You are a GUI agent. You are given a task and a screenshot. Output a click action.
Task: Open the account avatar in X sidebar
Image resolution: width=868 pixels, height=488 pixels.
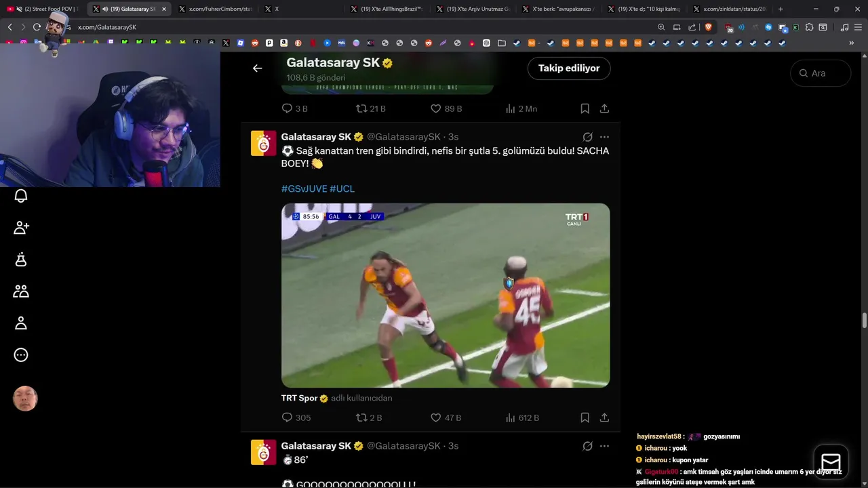(x=25, y=399)
